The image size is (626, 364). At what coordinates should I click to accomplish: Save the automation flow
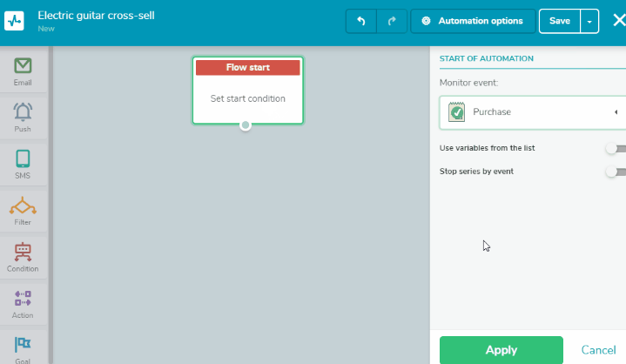559,21
